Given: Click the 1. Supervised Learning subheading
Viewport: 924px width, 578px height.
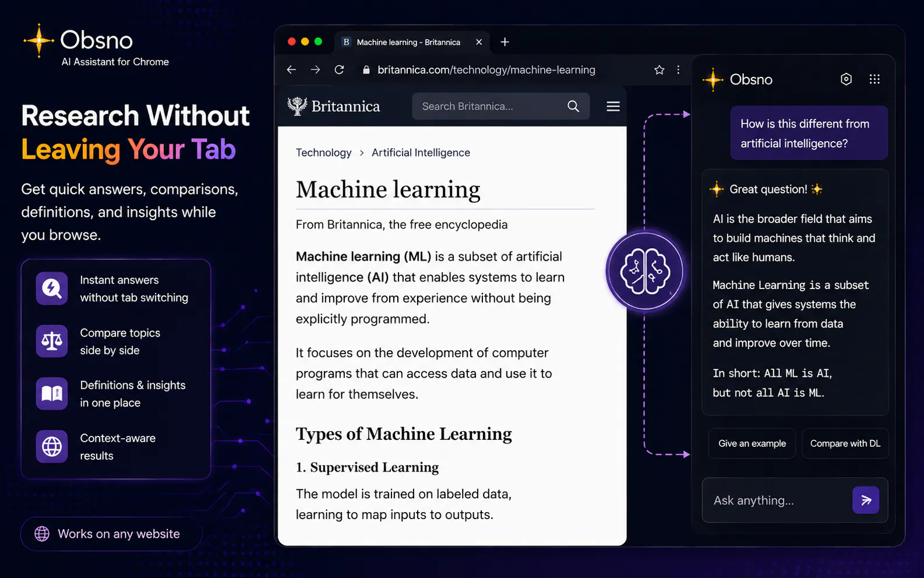Looking at the screenshot, I should [367, 467].
